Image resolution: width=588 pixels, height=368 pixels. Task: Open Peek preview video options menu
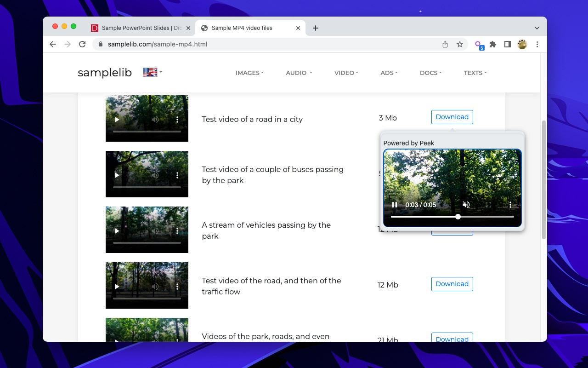[510, 205]
